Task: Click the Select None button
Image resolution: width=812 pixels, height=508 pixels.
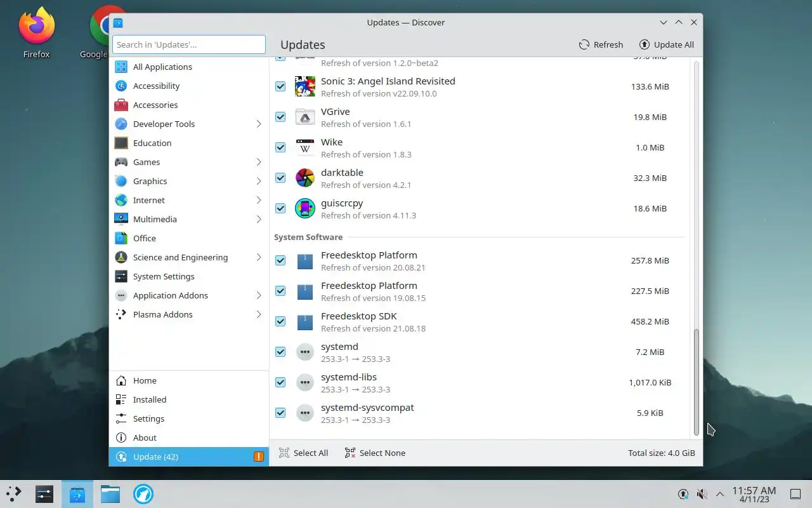Action: (375, 453)
